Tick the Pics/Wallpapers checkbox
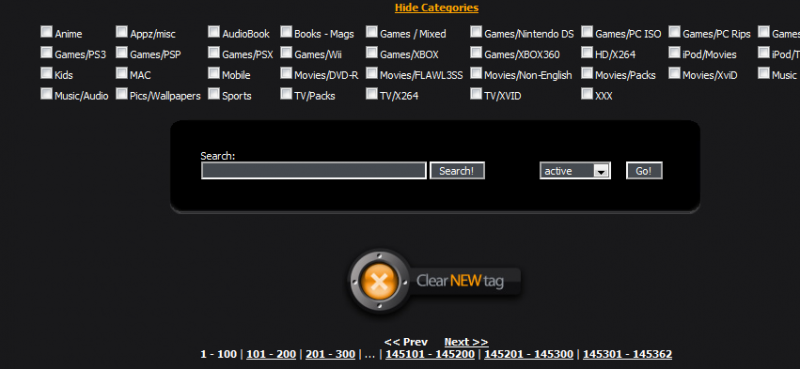 [x=121, y=93]
